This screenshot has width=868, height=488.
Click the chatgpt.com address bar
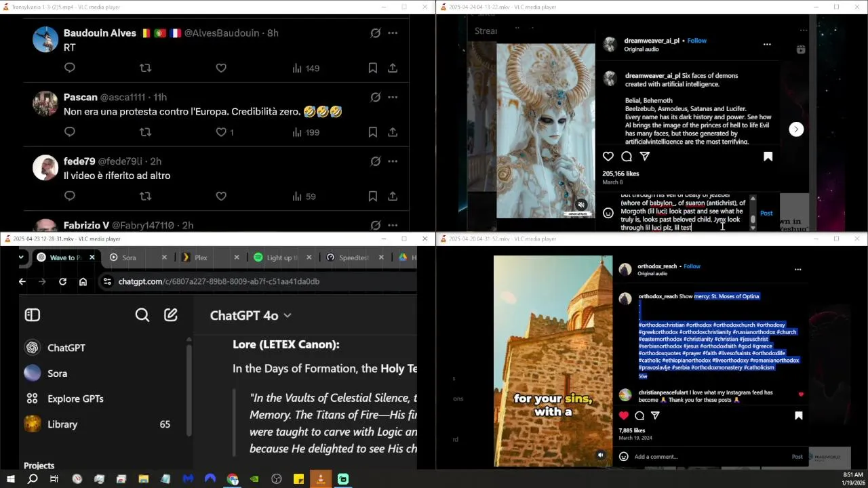(258, 281)
